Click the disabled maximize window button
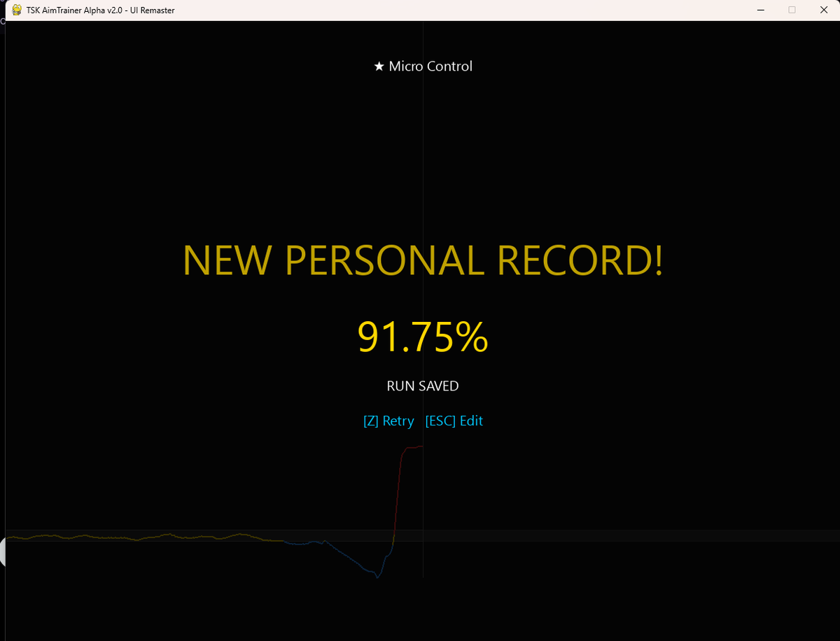 (792, 10)
